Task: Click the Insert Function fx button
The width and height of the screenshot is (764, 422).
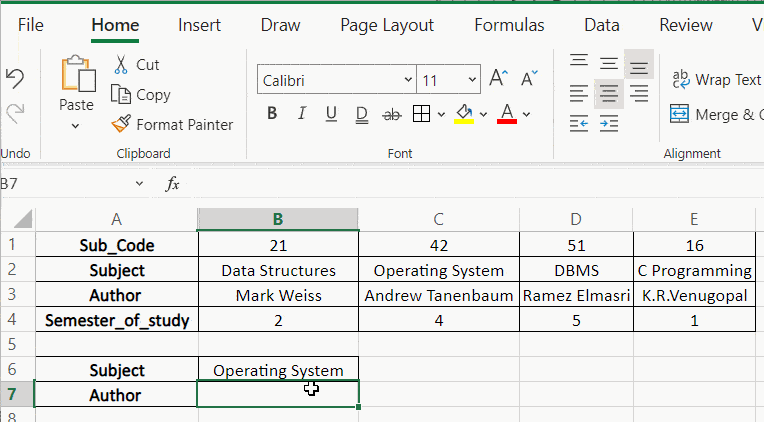Action: tap(172, 184)
